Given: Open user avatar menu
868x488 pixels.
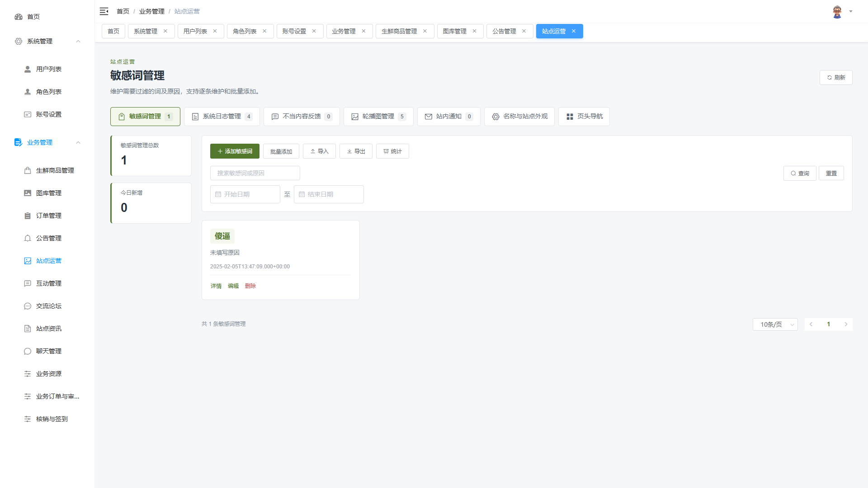Looking at the screenshot, I should 837,12.
